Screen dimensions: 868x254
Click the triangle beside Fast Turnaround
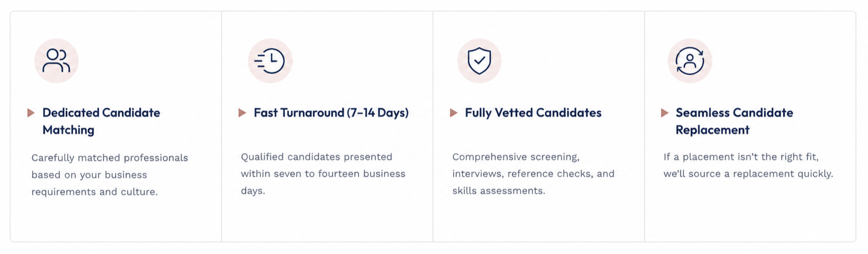tap(242, 113)
